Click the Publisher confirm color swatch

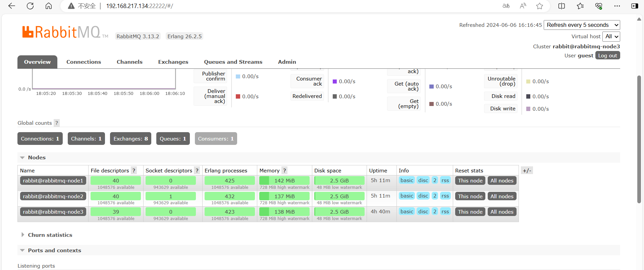point(238,76)
